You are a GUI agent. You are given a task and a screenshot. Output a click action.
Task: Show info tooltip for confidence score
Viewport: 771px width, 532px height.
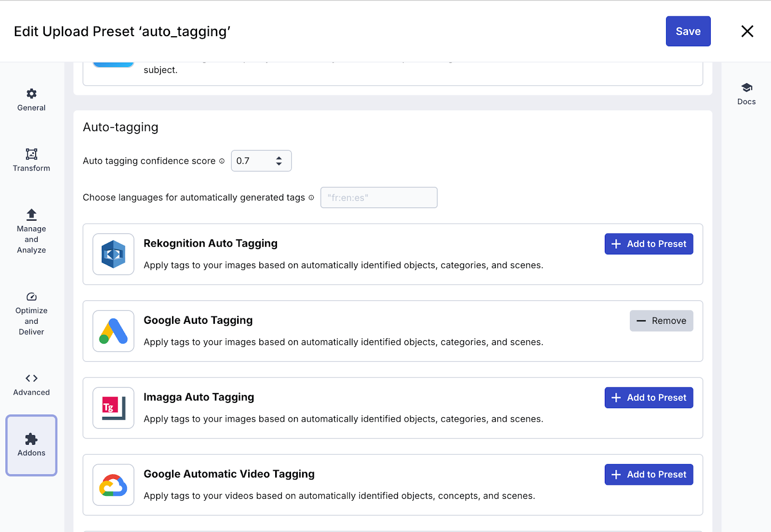tap(222, 161)
